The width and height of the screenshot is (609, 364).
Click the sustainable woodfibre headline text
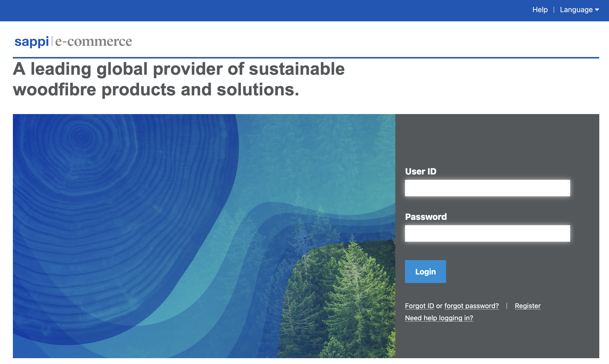click(x=179, y=79)
